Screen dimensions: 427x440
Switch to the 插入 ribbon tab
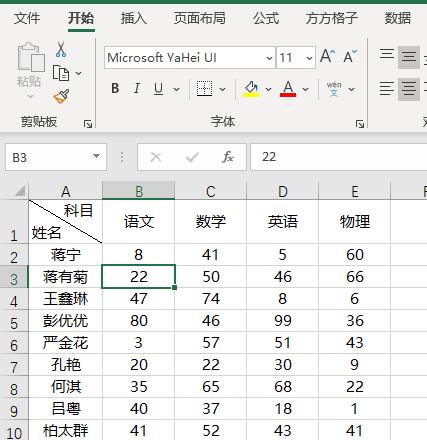134,18
